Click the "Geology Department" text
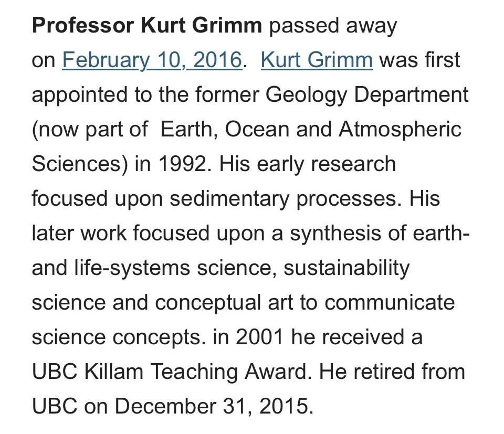The width and height of the screenshot is (504, 434). 367,95
